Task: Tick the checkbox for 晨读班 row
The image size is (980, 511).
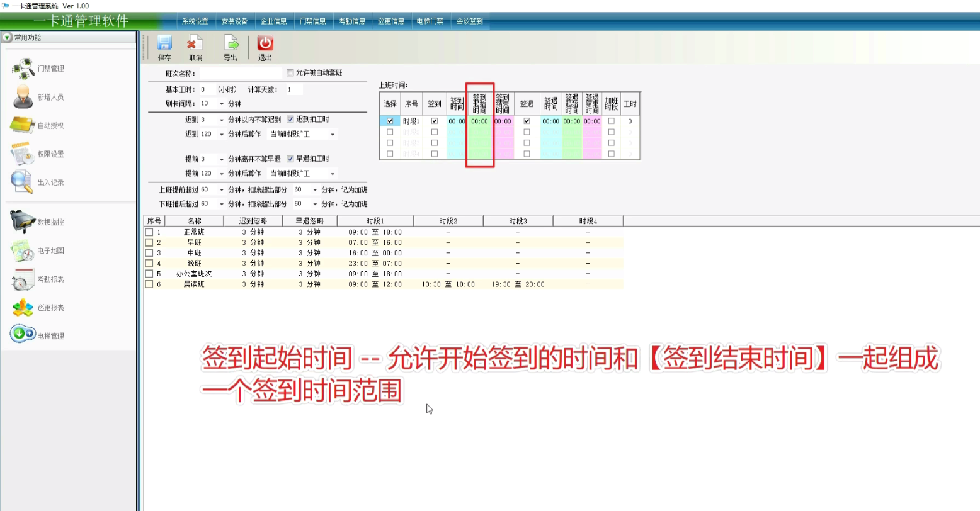Action: pos(149,284)
